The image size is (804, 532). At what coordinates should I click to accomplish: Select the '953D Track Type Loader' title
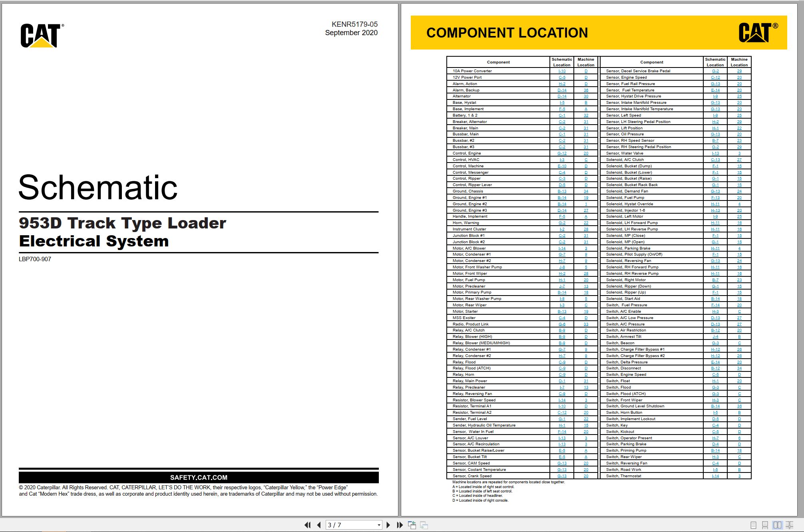pyautogui.click(x=122, y=223)
